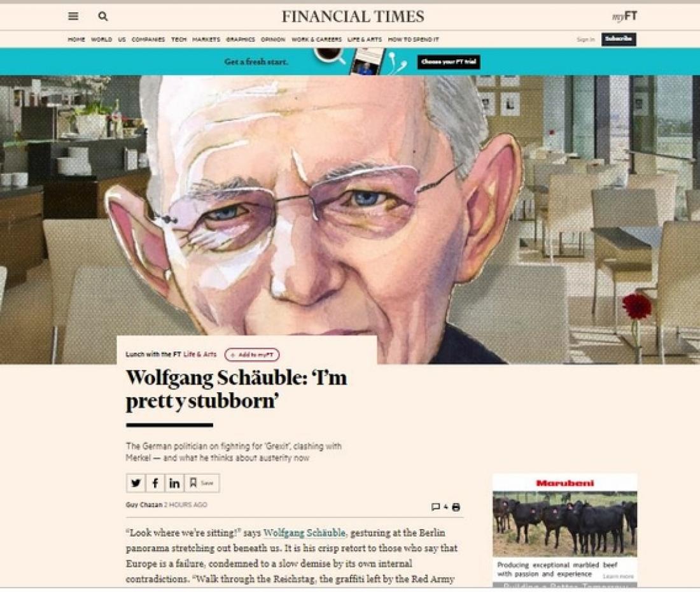Open the Markets section
The image size is (700, 592).
206,39
